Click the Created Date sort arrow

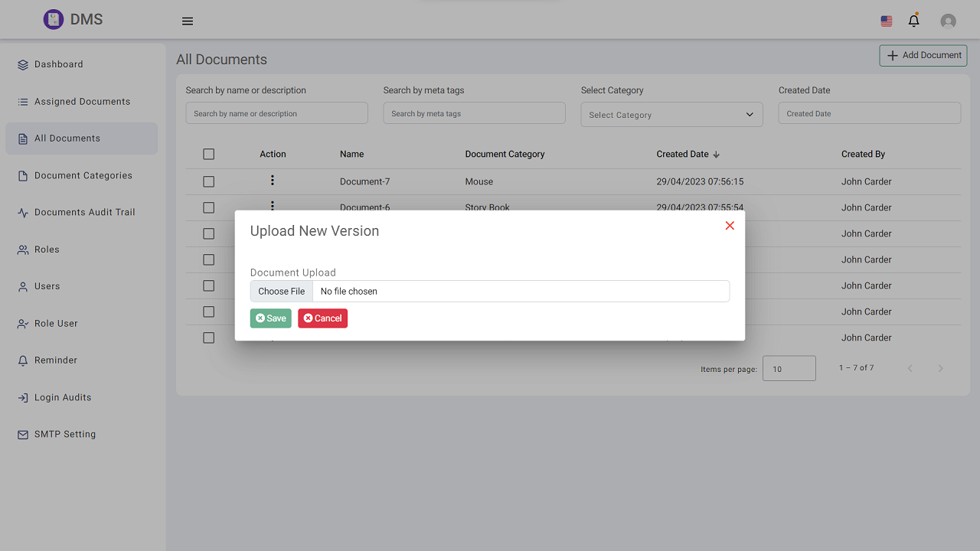[x=717, y=155]
